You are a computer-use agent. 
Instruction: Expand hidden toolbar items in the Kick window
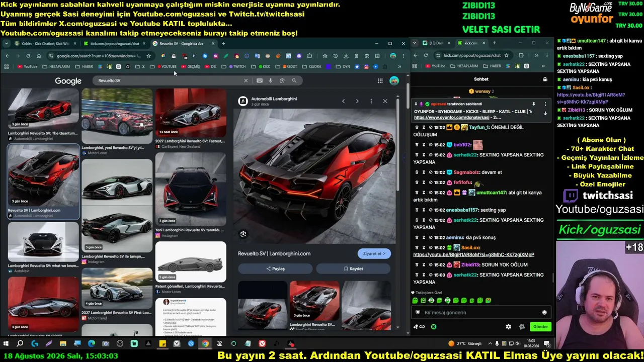point(536,55)
